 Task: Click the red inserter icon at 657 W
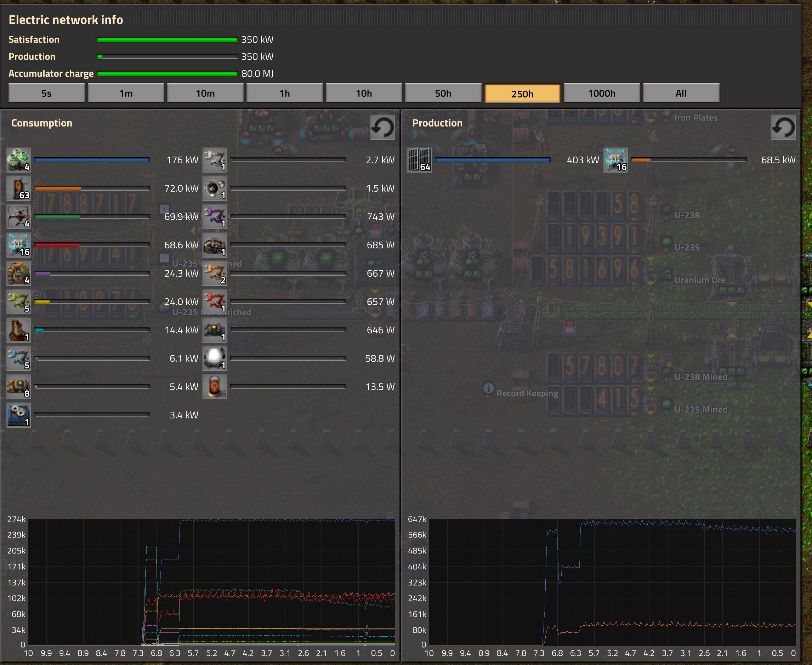coord(214,301)
